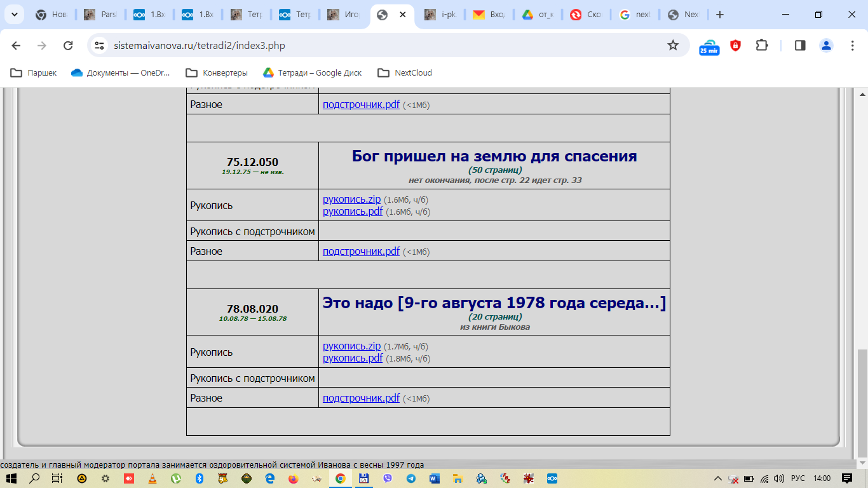Click the red shield extension icon

[735, 45]
